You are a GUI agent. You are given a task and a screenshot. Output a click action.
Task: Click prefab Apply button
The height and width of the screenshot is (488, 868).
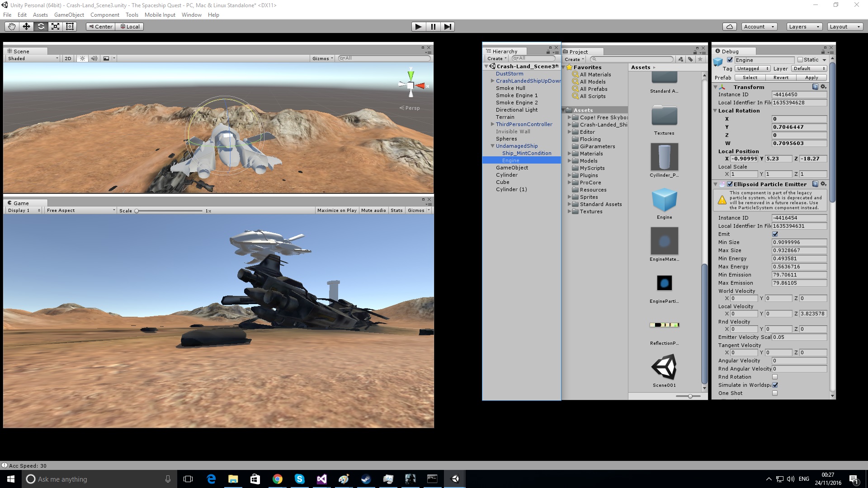pos(811,78)
